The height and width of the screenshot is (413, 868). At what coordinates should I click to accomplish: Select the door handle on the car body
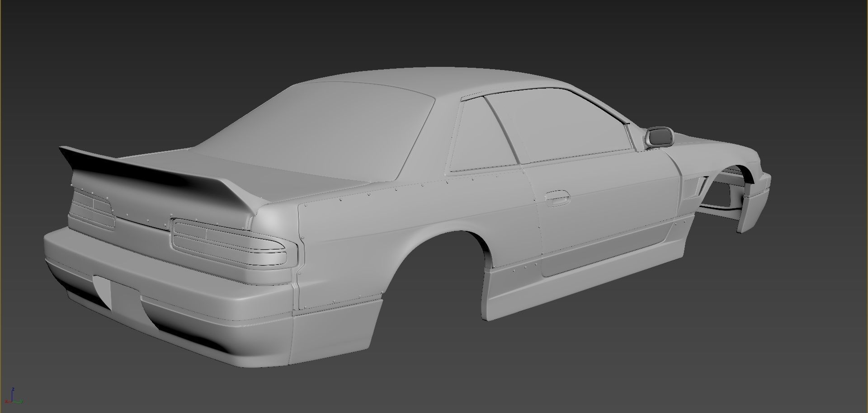pos(558,198)
